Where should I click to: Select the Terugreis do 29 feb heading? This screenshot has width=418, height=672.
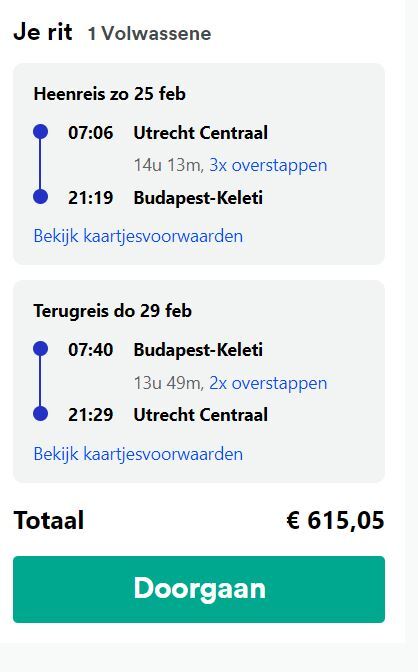tap(113, 311)
